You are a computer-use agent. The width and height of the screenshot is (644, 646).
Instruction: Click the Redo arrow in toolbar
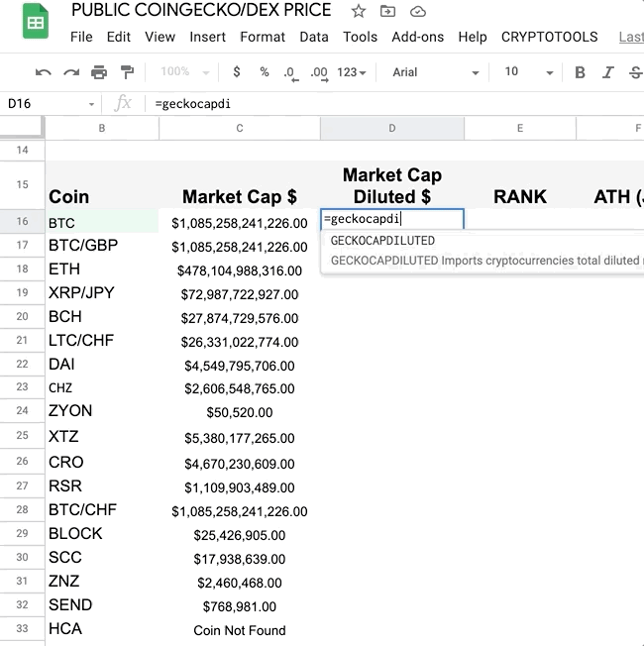pyautogui.click(x=71, y=72)
